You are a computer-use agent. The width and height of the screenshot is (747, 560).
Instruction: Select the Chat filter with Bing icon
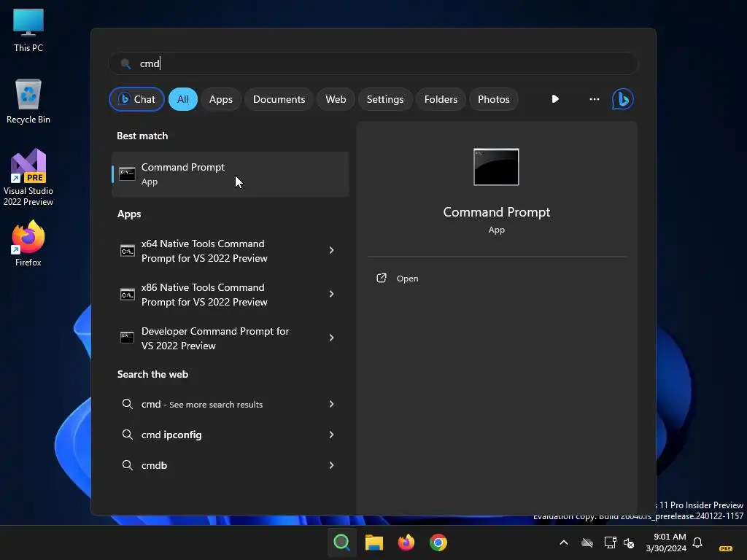[x=136, y=99]
